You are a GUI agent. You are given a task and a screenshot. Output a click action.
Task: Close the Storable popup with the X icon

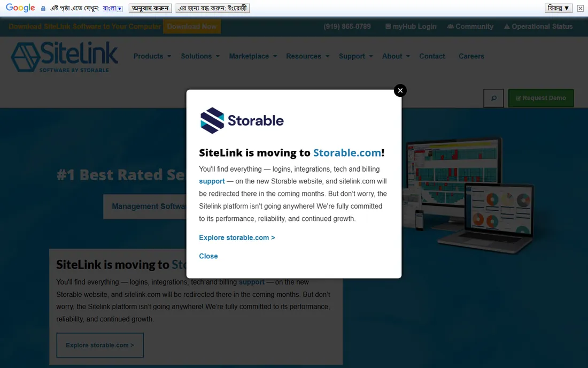400,90
